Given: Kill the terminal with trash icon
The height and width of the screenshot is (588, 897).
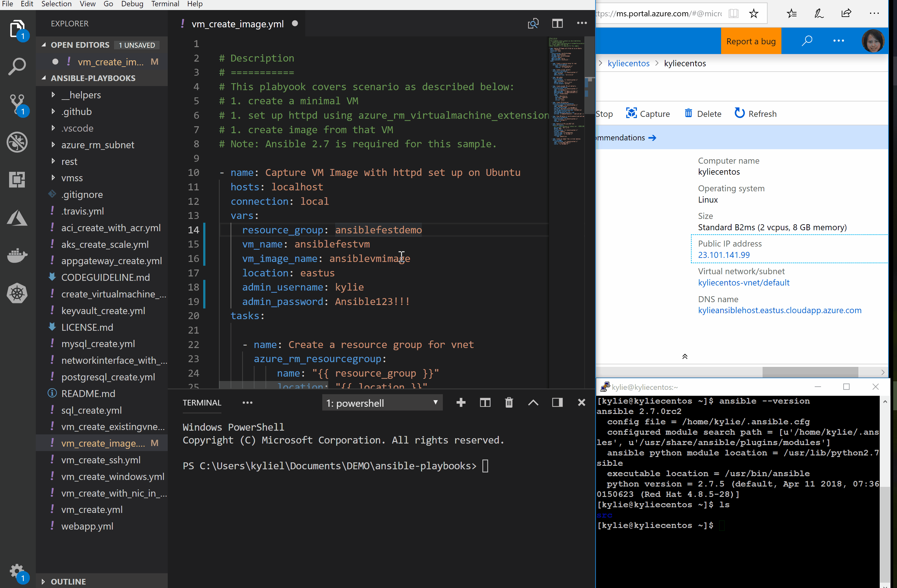Looking at the screenshot, I should [x=509, y=403].
